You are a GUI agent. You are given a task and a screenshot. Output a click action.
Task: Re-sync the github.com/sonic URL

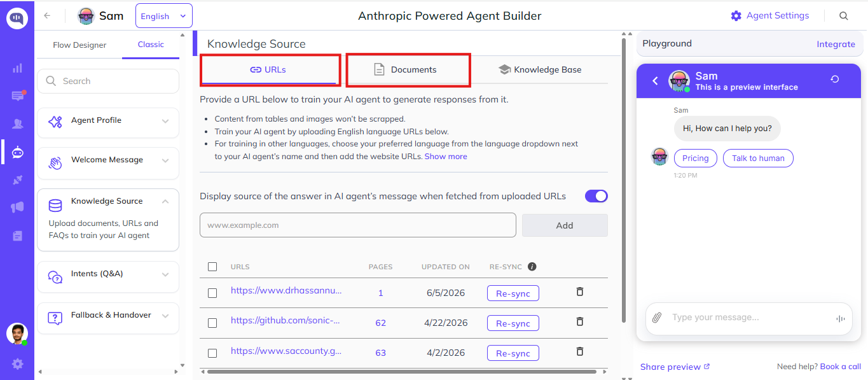513,323
